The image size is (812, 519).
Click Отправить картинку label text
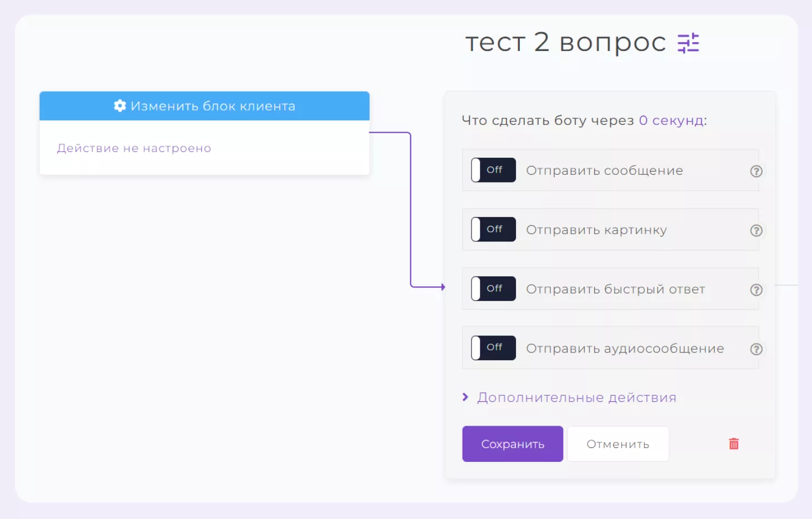pos(597,230)
